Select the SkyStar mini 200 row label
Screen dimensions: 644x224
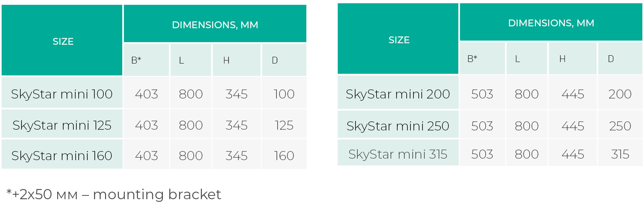[x=398, y=94]
